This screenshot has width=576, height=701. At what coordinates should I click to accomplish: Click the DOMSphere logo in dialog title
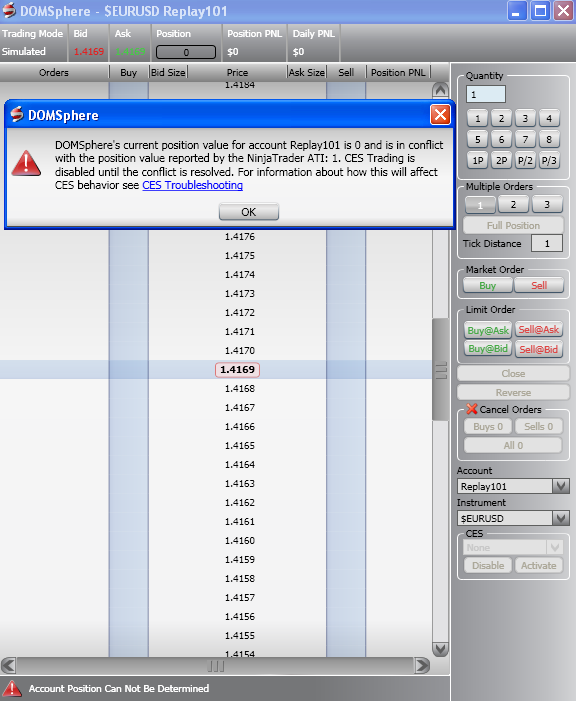point(17,114)
